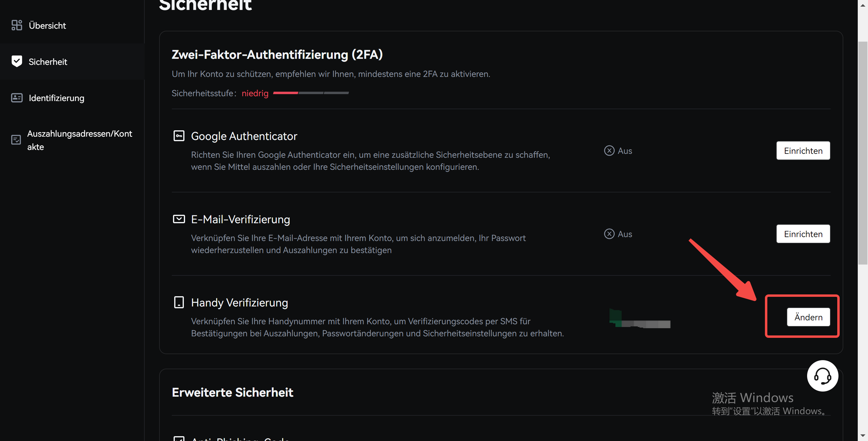Click the Auszahlungsadressen list icon
868x441 pixels.
point(16,140)
